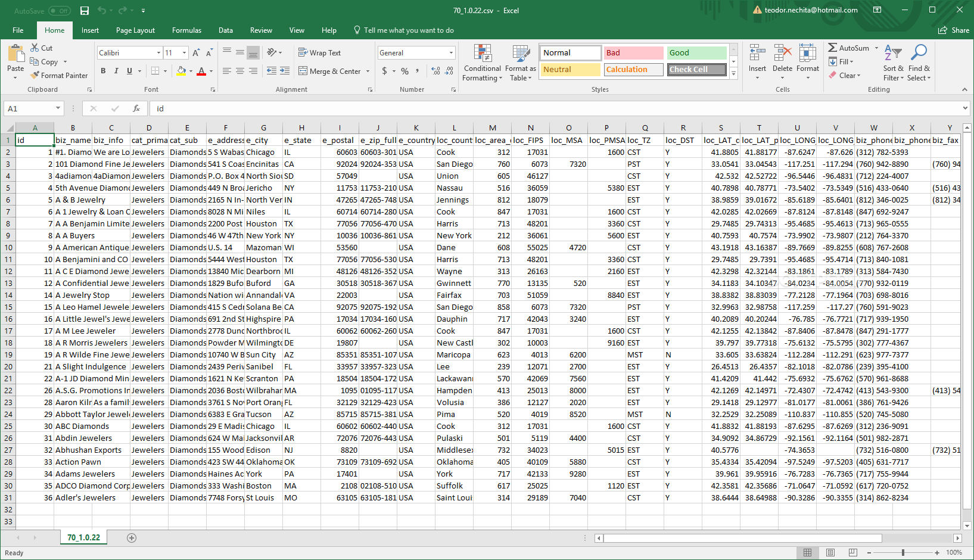
Task: Select the 70_1.0.22 sheet tab
Action: (83, 537)
